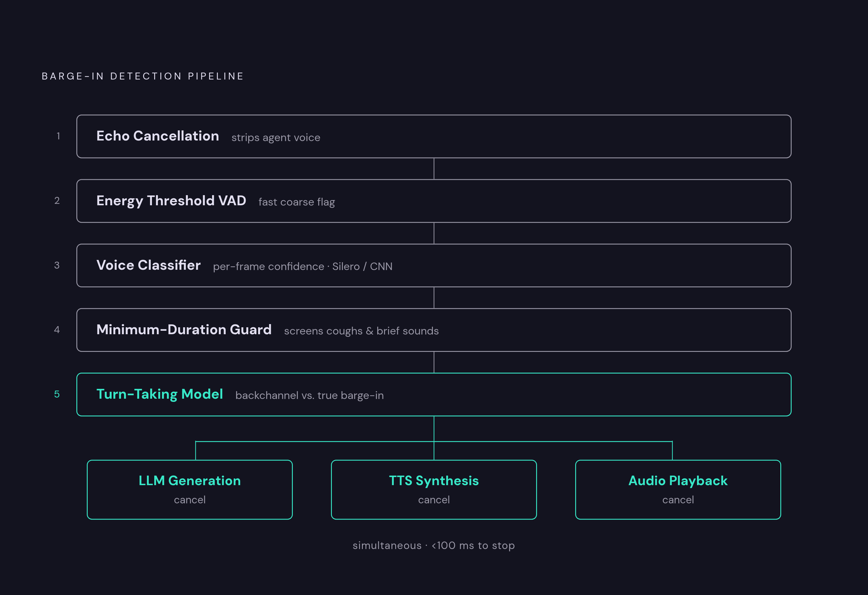Select the Minimum-Duration Guard stage box

434,330
